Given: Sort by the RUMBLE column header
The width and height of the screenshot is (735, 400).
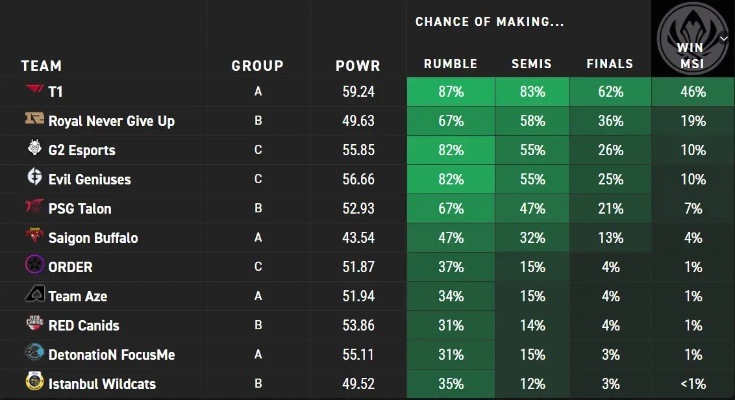Looking at the screenshot, I should 450,64.
